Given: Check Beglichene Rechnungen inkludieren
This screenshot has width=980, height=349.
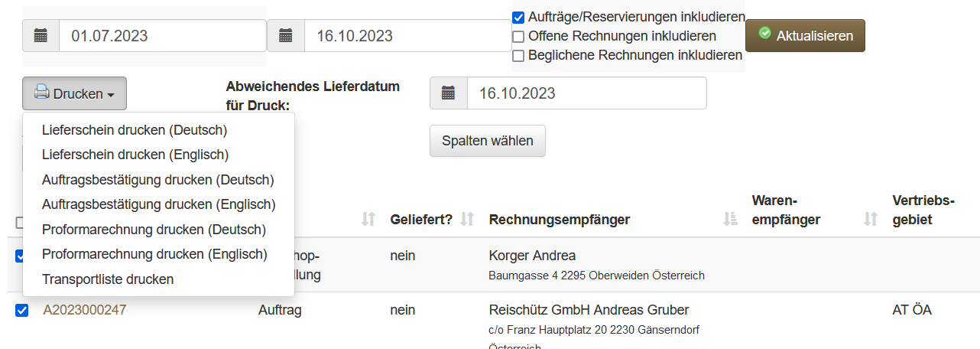Looking at the screenshot, I should 518,55.
